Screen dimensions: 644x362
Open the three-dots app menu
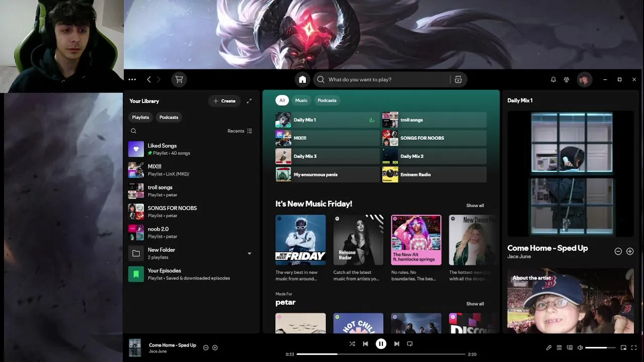tap(132, 79)
